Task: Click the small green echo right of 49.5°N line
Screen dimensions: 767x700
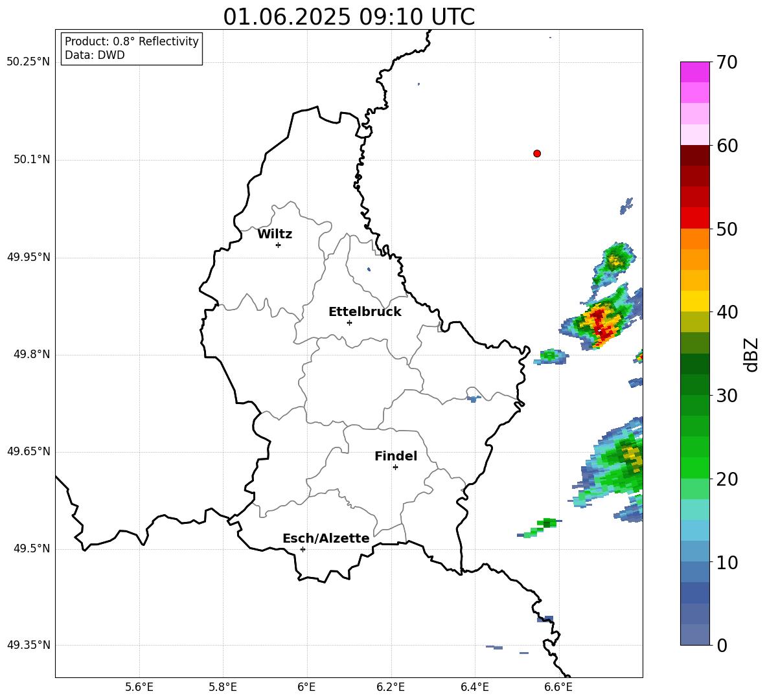Action: (x=540, y=528)
